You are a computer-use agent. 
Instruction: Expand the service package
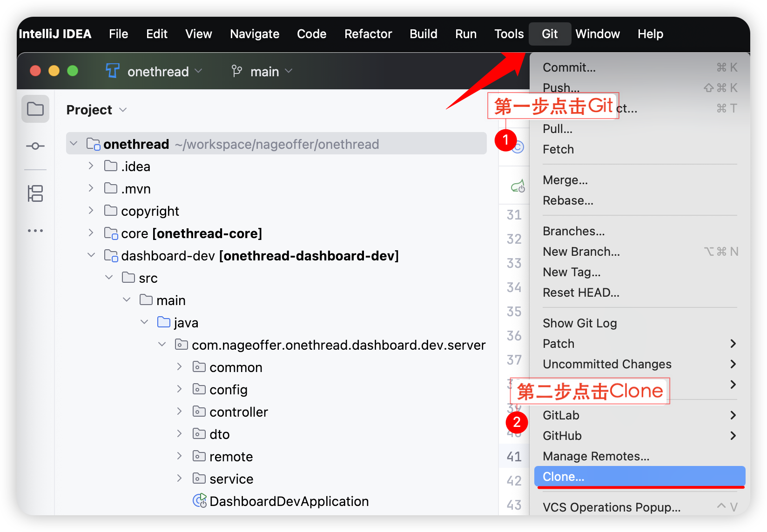(180, 478)
